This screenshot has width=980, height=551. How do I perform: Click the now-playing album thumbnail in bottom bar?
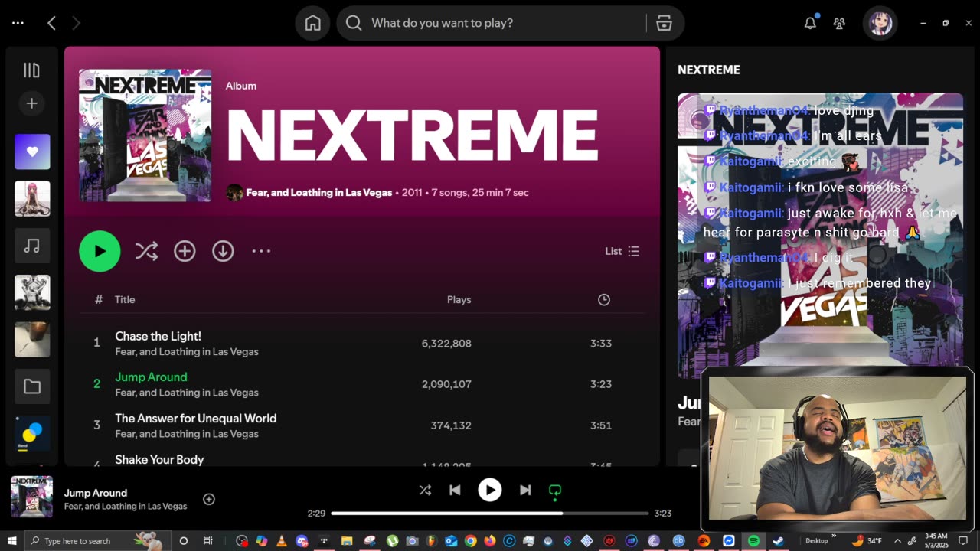32,497
